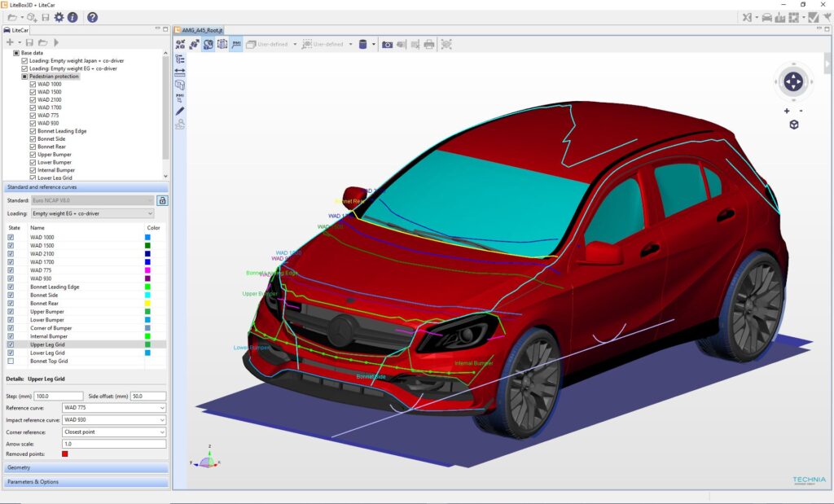Image resolution: width=834 pixels, height=504 pixels.
Task: Select Upper Leg Grid row in curves list
Action: coord(86,344)
